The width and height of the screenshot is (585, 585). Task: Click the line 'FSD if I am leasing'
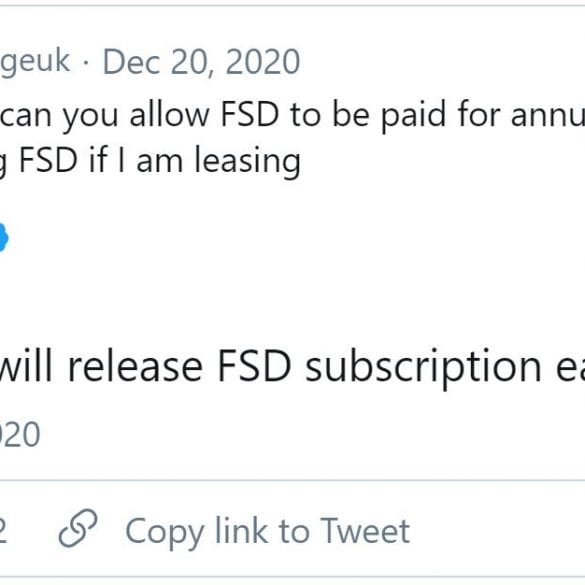[x=150, y=161]
